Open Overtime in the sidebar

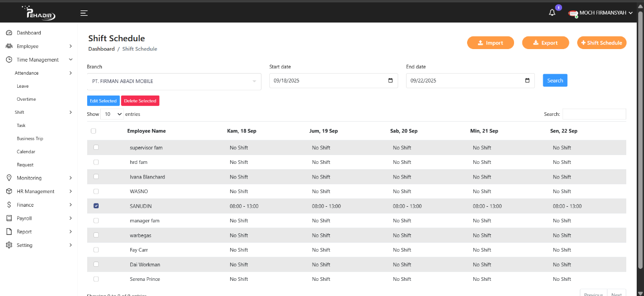tap(26, 99)
